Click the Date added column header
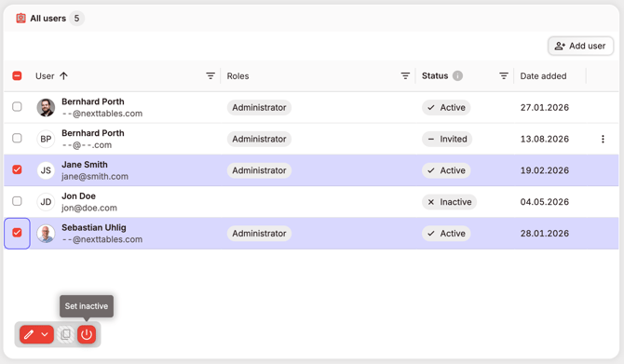 tap(543, 76)
